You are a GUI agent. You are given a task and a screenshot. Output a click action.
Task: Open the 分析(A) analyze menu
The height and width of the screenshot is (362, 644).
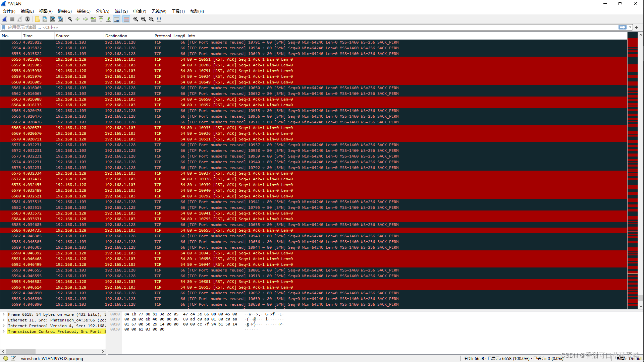click(x=102, y=11)
